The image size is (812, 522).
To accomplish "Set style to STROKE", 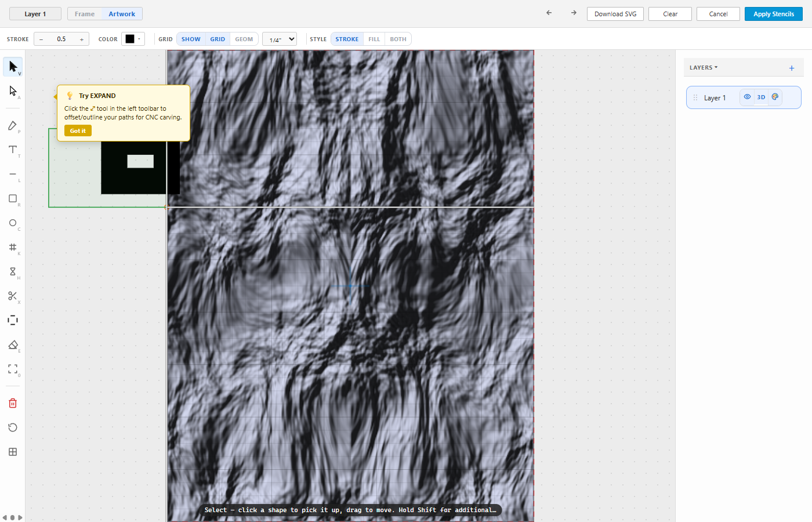I will pyautogui.click(x=347, y=39).
